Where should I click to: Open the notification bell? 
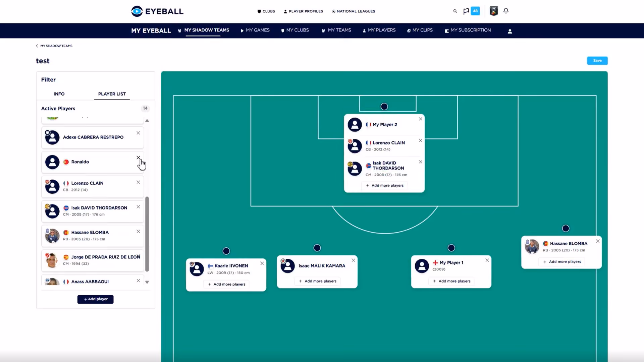coord(506,11)
